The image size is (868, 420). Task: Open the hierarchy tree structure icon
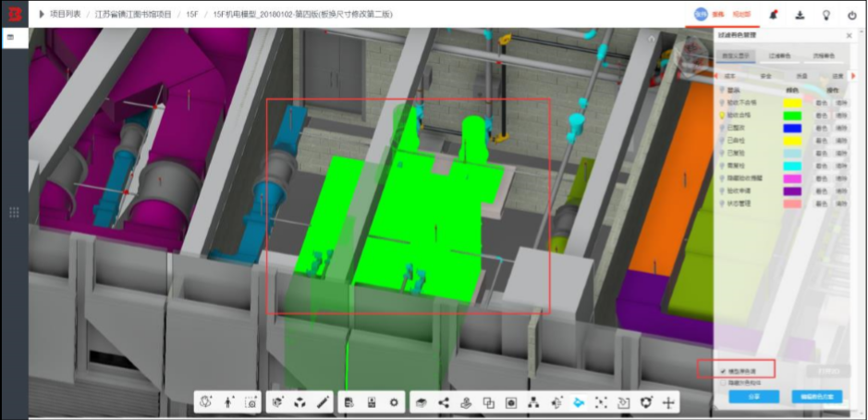[x=533, y=402]
